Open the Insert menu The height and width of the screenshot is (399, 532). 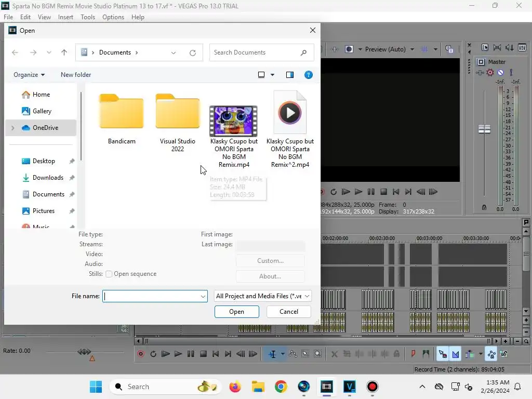coord(65,17)
